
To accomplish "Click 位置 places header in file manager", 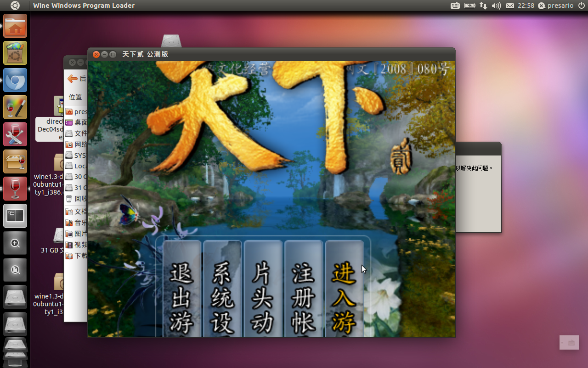I will (75, 97).
